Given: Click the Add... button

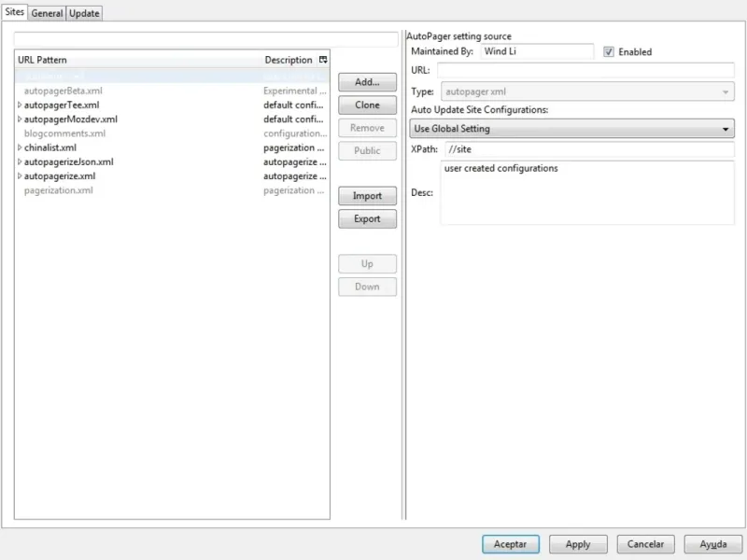Looking at the screenshot, I should click(367, 82).
